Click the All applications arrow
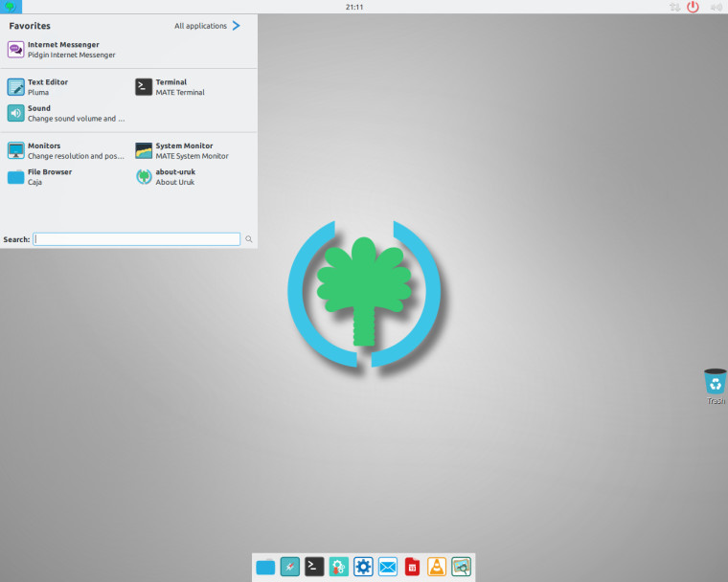 [237, 26]
